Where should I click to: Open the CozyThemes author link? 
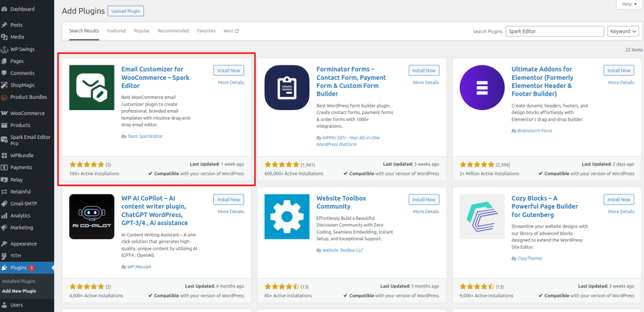tap(530, 259)
